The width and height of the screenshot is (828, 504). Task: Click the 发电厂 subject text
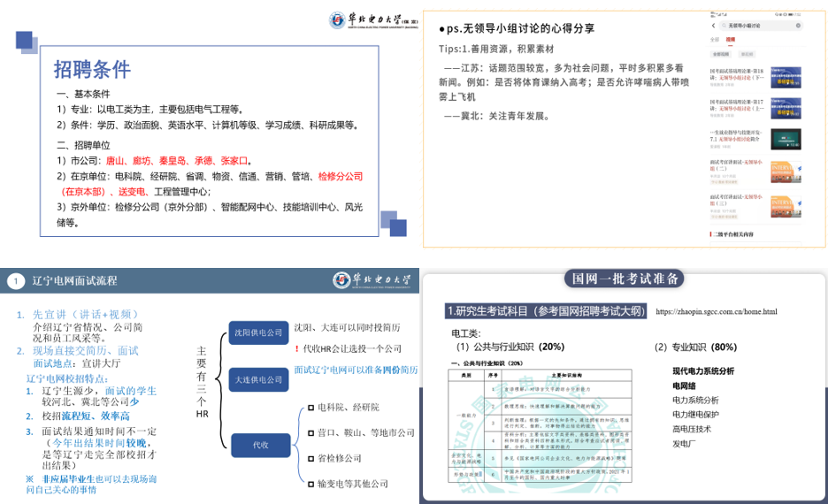click(683, 444)
